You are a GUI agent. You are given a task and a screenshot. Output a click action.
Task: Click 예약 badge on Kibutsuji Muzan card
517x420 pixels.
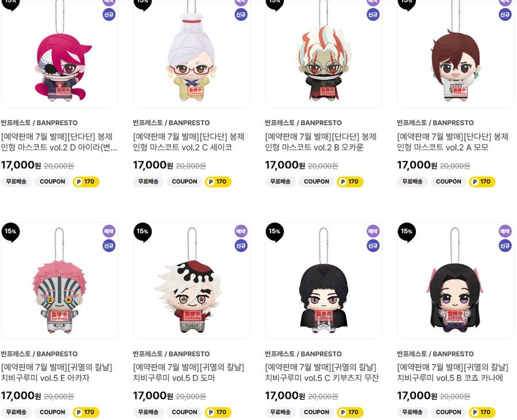click(x=373, y=231)
